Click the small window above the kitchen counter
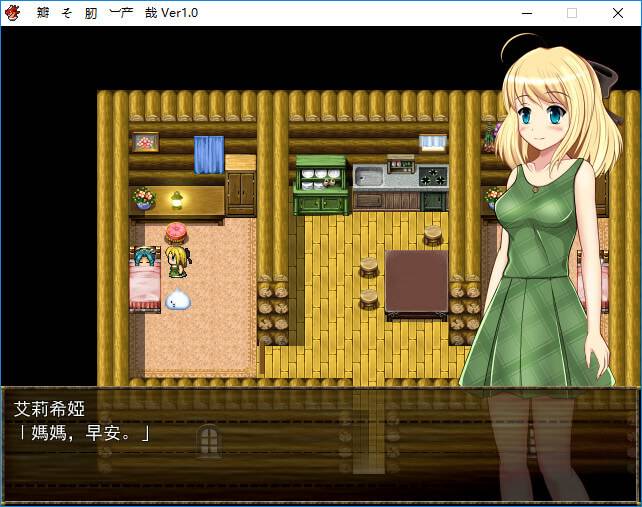 (432, 142)
